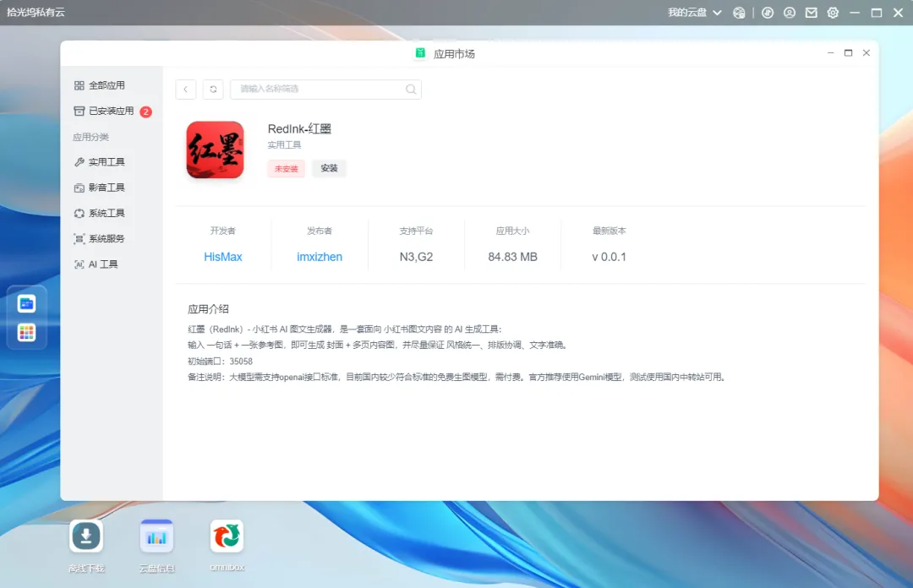Click the RedInk-红墨 title text

tap(299, 128)
